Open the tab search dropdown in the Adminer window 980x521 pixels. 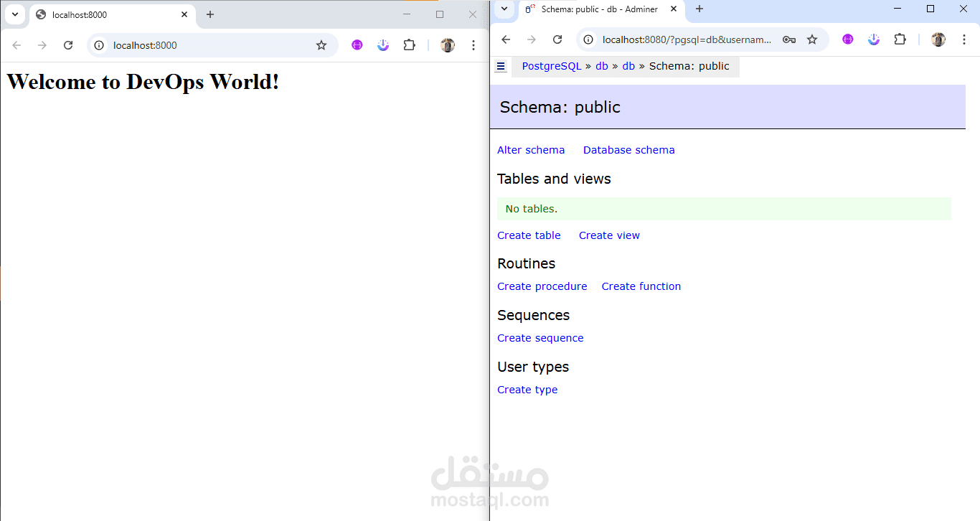[x=505, y=9]
